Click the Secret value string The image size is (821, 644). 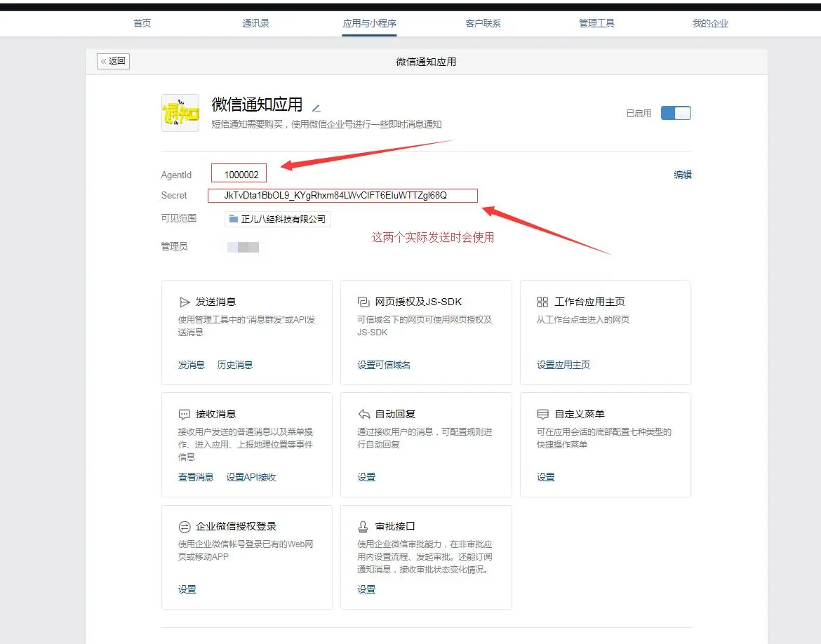click(335, 195)
